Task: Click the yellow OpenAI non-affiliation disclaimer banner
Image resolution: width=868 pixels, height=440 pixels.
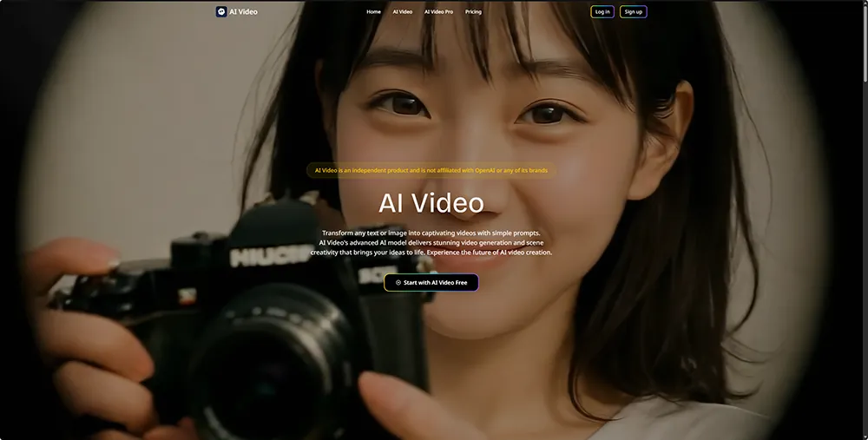Action: point(431,170)
